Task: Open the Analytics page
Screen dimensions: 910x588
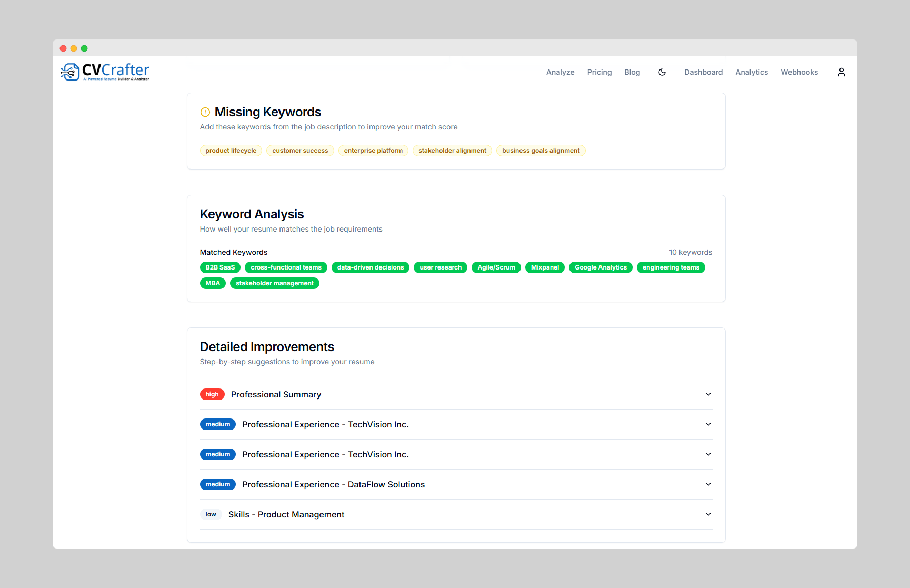Action: point(752,72)
